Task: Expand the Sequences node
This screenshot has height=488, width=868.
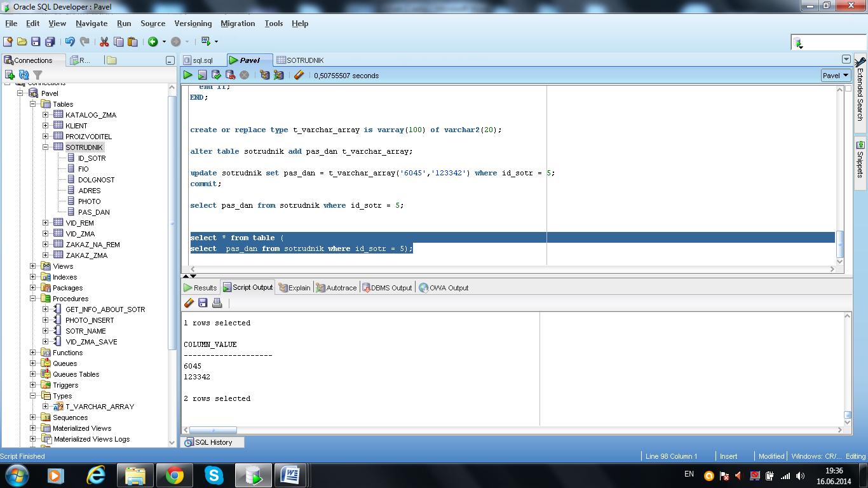Action: click(x=33, y=417)
